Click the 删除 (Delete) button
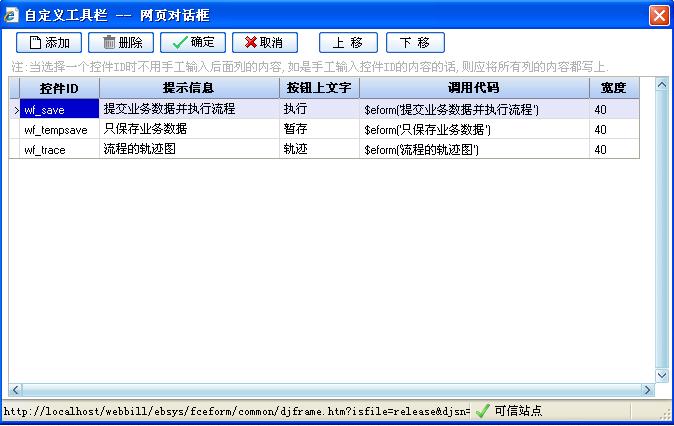The width and height of the screenshot is (674, 426). tap(121, 43)
